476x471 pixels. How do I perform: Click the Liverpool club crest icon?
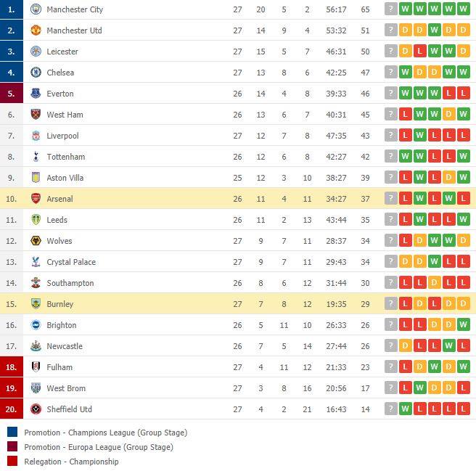pyautogui.click(x=36, y=136)
